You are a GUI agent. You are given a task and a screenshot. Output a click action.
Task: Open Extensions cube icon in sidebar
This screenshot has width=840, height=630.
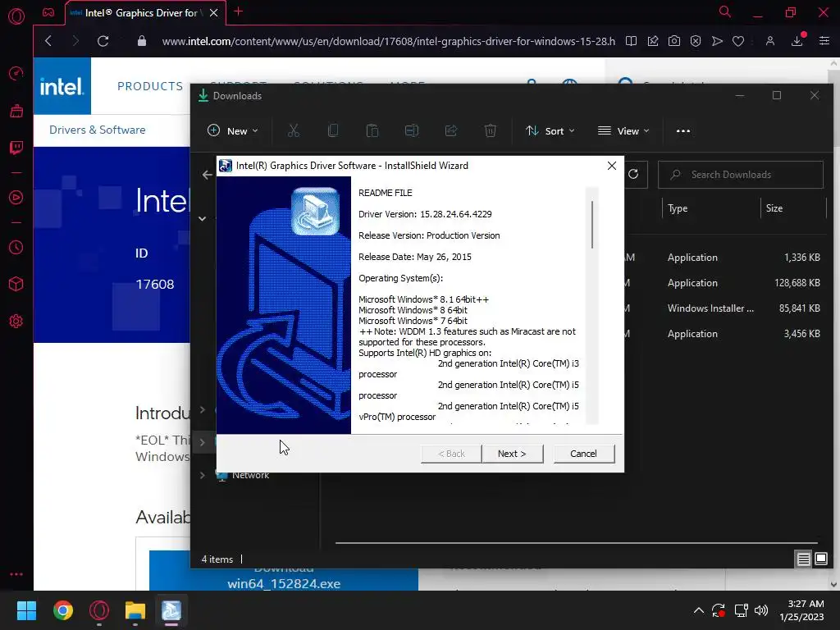16,284
